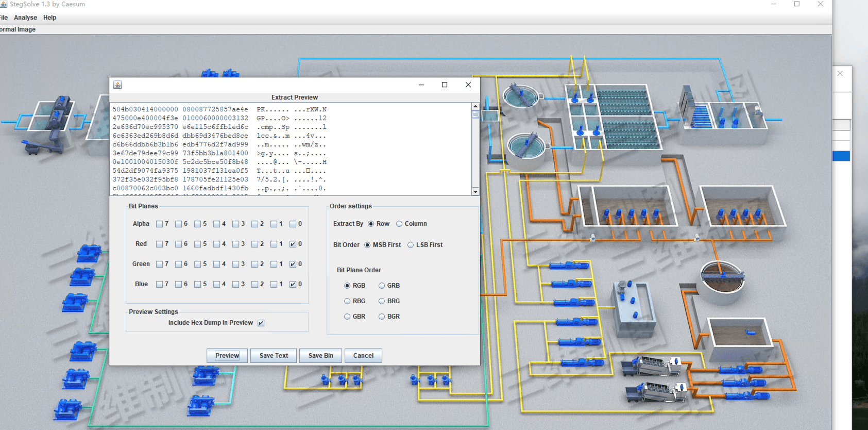Click hex line starting 54d2df9074fa9375
868x430 pixels.
219,171
